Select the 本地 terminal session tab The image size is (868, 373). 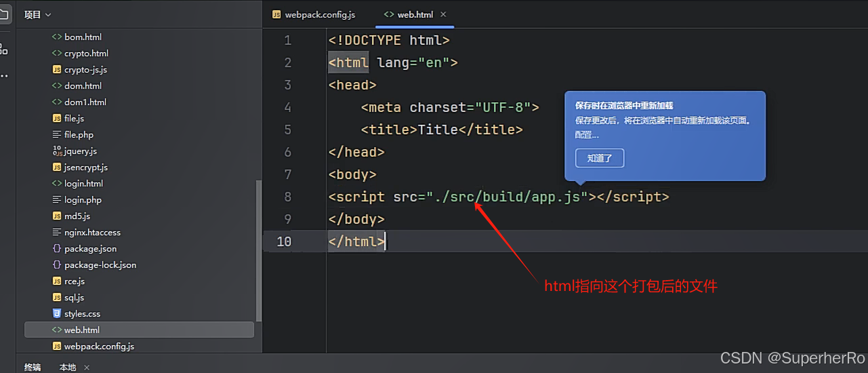click(x=68, y=367)
